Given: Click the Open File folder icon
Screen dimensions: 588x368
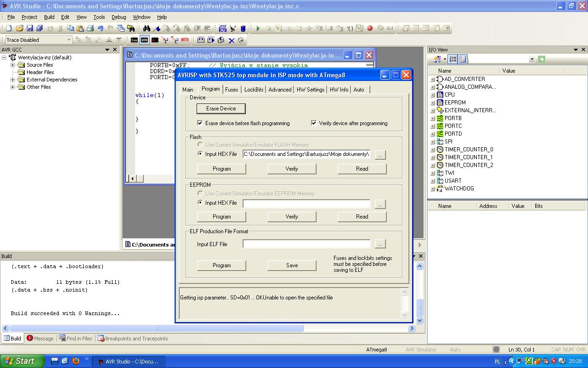Looking at the screenshot, I should click(x=19, y=28).
